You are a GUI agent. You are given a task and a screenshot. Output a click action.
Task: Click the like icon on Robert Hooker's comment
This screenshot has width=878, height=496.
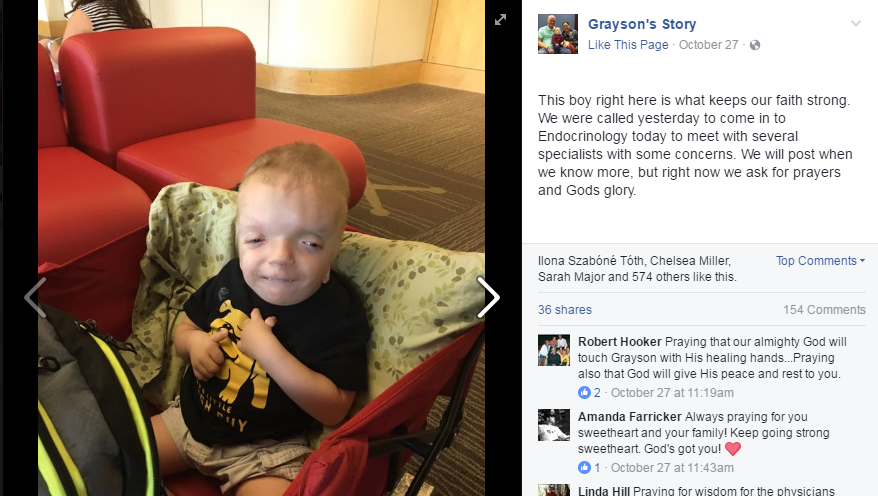coord(584,392)
